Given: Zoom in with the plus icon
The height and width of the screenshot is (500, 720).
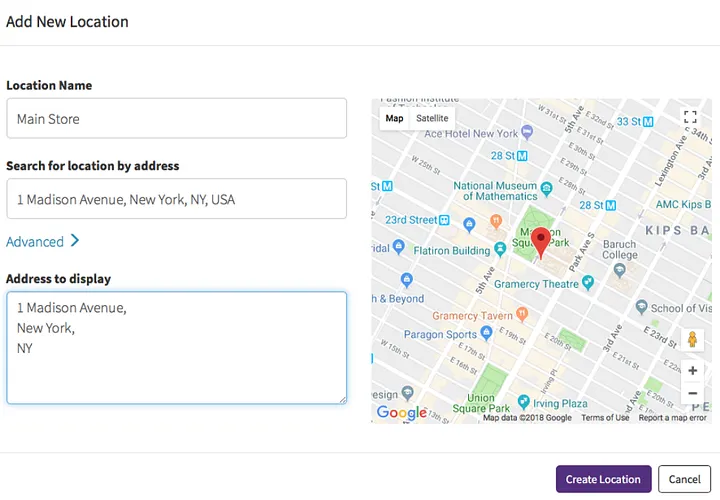Looking at the screenshot, I should (692, 370).
